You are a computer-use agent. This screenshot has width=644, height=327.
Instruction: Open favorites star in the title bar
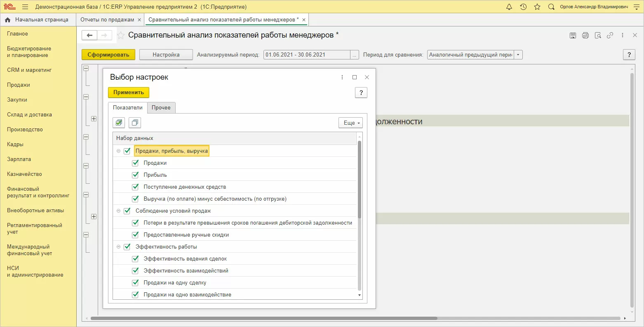tap(537, 7)
